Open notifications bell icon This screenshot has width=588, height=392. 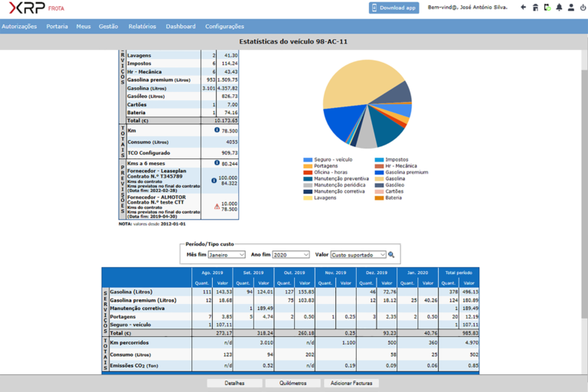[x=559, y=8]
